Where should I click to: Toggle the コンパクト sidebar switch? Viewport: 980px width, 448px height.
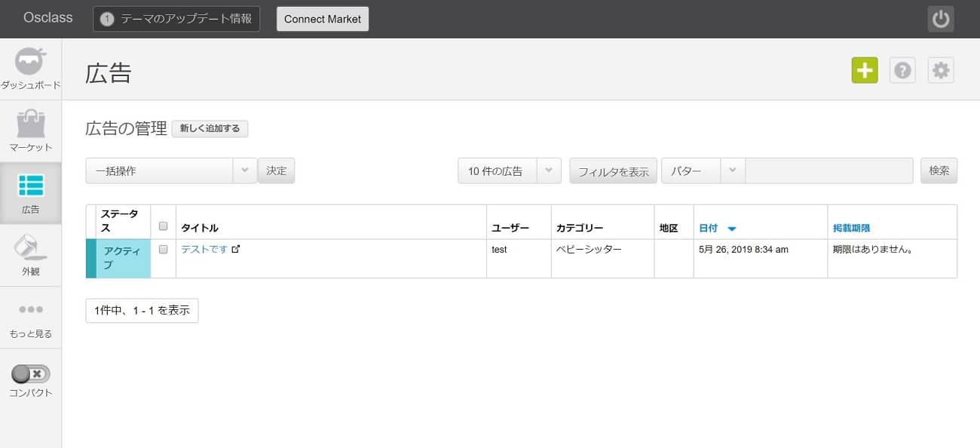[x=30, y=374]
